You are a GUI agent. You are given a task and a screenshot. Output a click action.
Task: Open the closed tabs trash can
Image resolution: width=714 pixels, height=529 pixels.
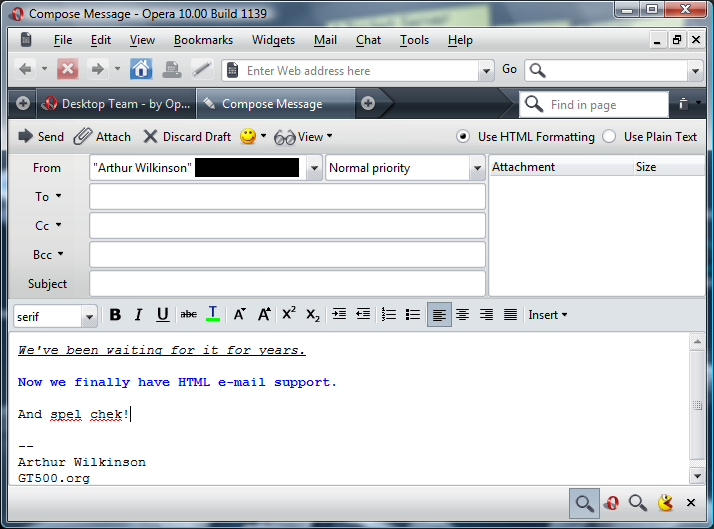[683, 104]
